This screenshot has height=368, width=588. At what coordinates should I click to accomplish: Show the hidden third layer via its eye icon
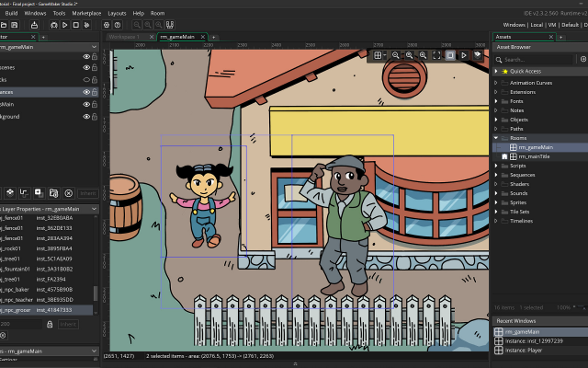(86, 80)
